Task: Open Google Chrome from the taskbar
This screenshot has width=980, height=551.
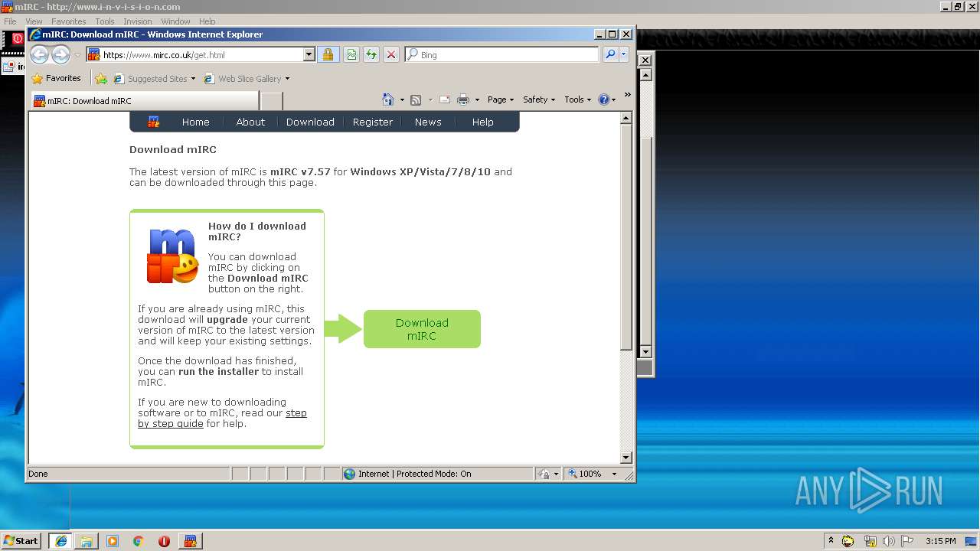Action: point(139,541)
